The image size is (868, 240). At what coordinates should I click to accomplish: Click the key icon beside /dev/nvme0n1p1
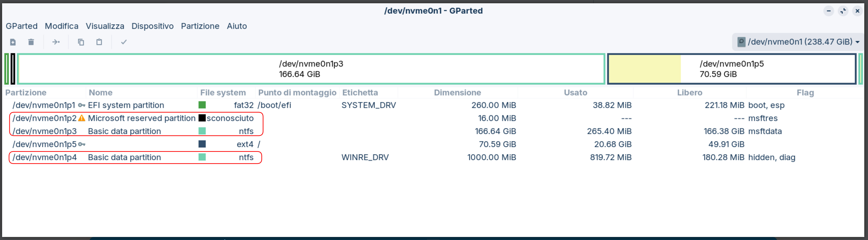click(82, 105)
